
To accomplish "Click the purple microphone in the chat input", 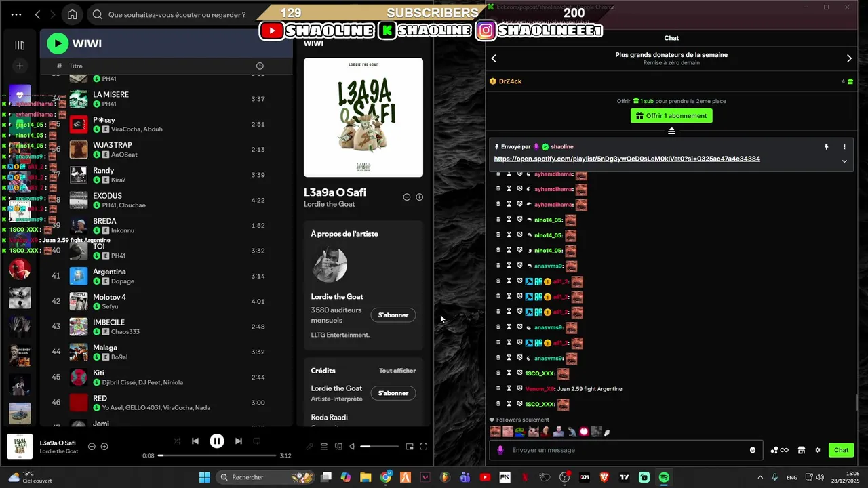I will (500, 450).
